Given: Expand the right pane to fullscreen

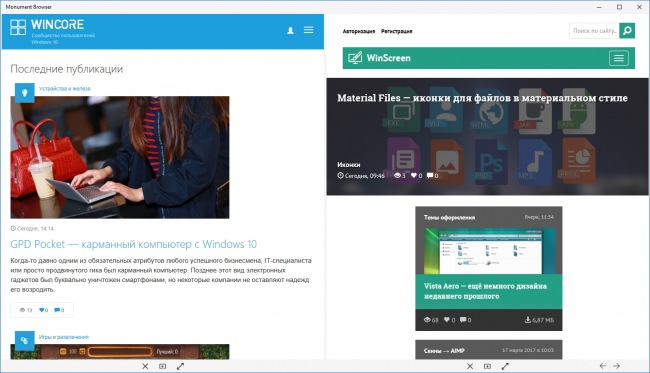Looking at the screenshot, I should (505, 366).
